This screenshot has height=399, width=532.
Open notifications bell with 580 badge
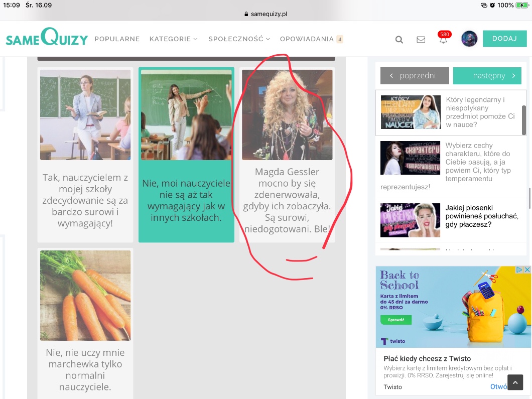443,39
